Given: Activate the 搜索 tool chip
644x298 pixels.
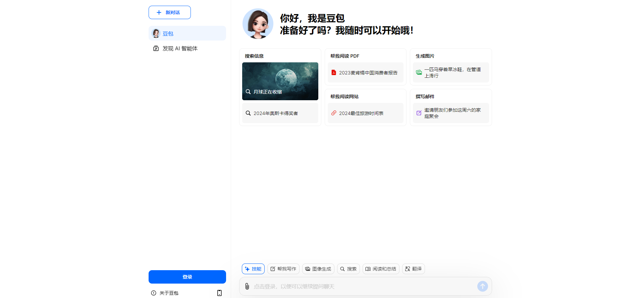Looking at the screenshot, I should click(x=348, y=269).
